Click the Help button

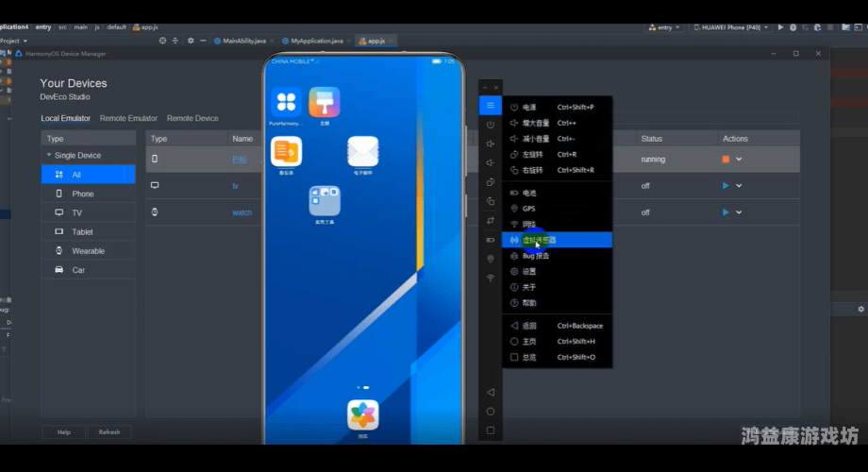tap(64, 432)
